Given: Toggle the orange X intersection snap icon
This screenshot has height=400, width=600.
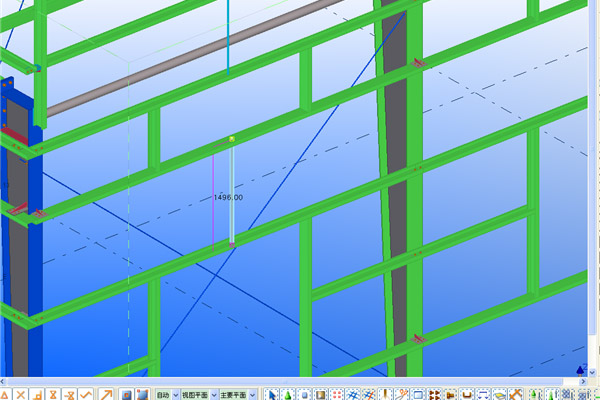Looking at the screenshot, I should (x=20, y=395).
